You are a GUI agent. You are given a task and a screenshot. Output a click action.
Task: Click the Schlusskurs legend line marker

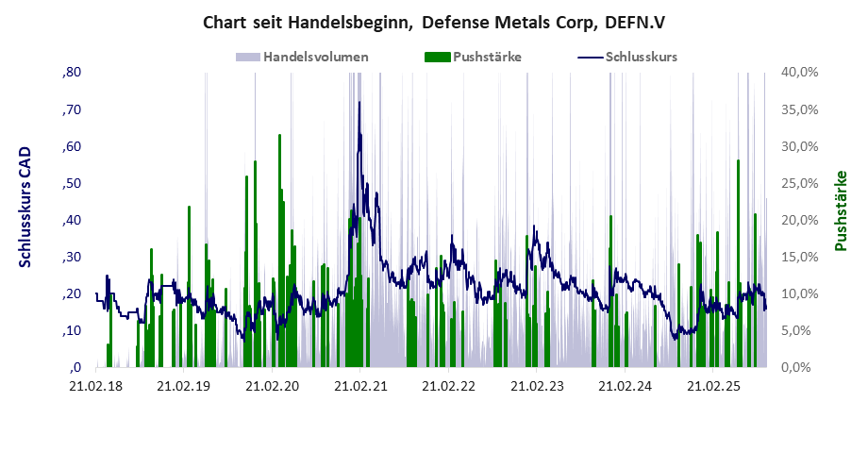(588, 57)
